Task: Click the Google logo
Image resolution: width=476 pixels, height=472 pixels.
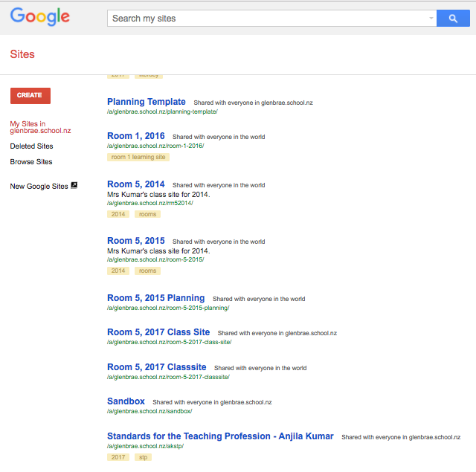Action: pyautogui.click(x=40, y=17)
